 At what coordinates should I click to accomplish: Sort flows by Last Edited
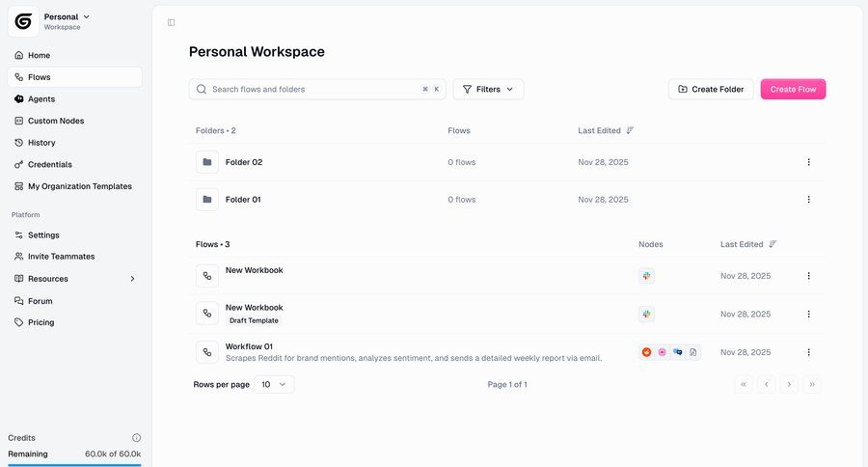(x=747, y=244)
